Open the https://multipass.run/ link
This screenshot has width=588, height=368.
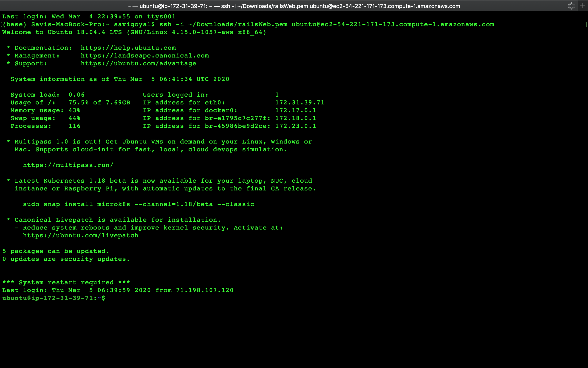tap(68, 165)
